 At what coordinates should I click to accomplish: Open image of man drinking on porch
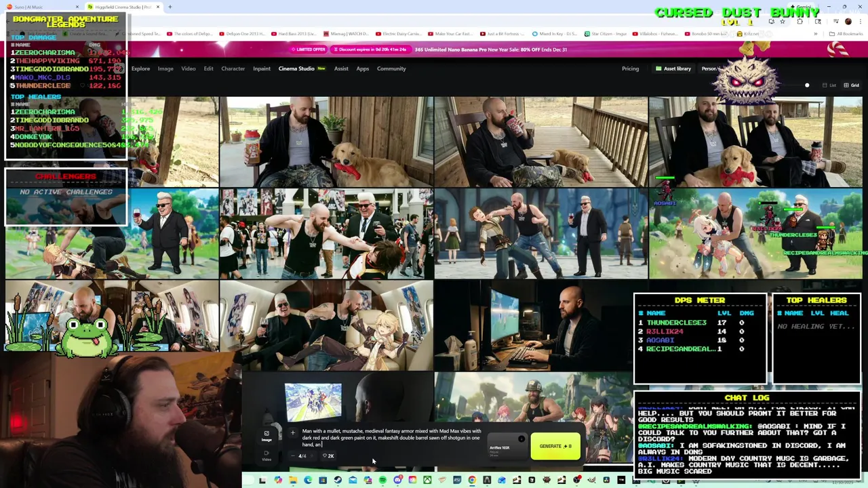[x=540, y=142]
